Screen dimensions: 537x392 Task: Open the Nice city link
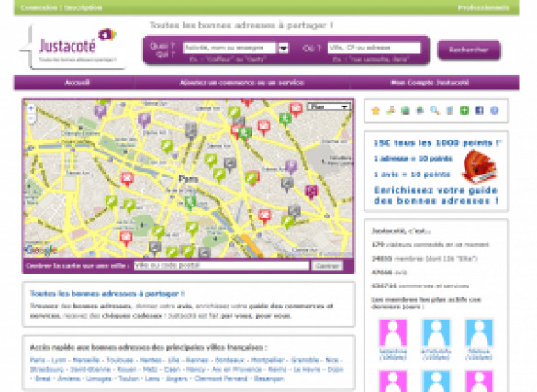click(x=331, y=360)
